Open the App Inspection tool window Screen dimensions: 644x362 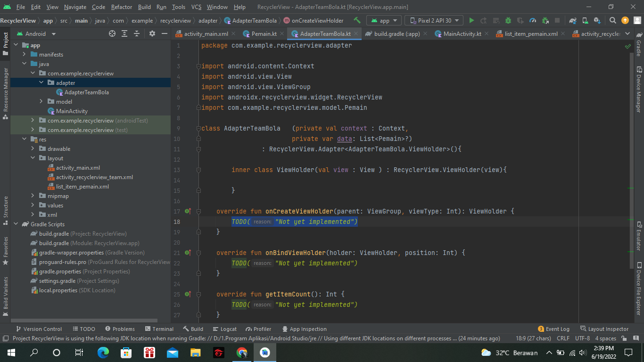305,329
